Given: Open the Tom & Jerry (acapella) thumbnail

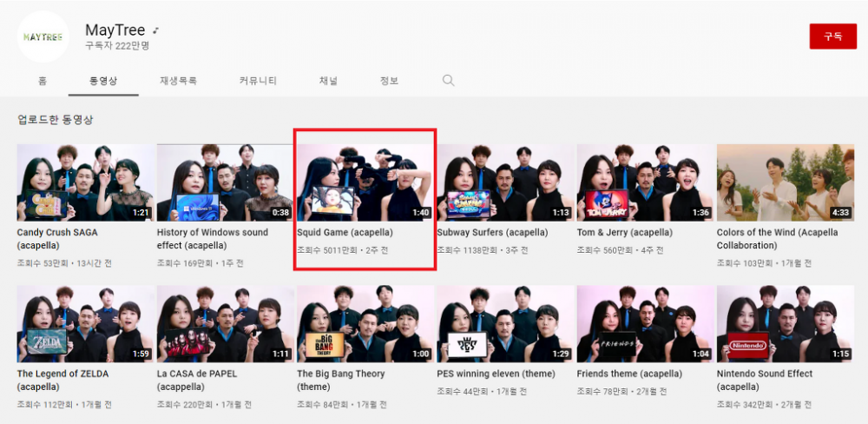Looking at the screenshot, I should coord(645,182).
